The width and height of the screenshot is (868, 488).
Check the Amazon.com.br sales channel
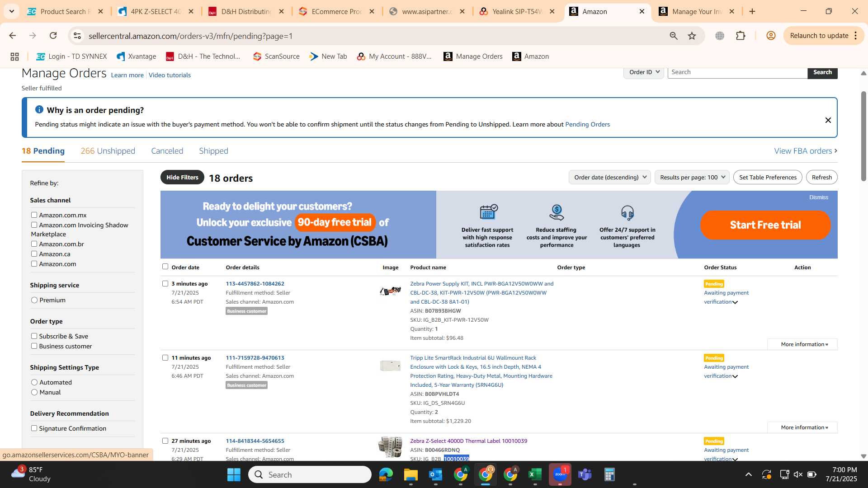(x=34, y=244)
